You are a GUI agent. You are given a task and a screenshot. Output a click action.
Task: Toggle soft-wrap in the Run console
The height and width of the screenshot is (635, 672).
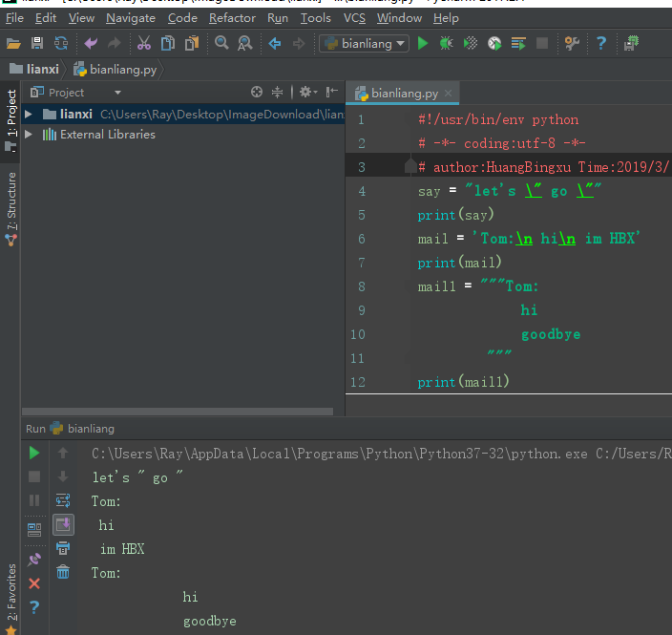pyautogui.click(x=63, y=500)
